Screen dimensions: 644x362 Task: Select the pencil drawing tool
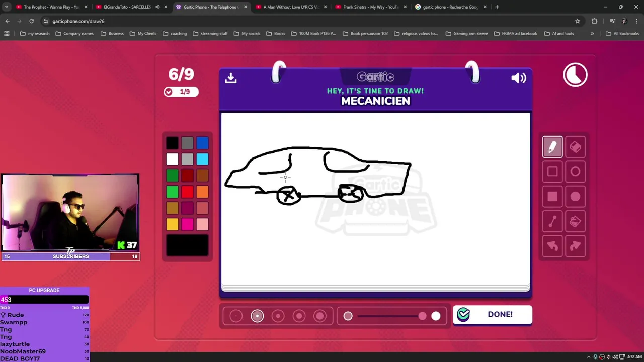click(552, 147)
